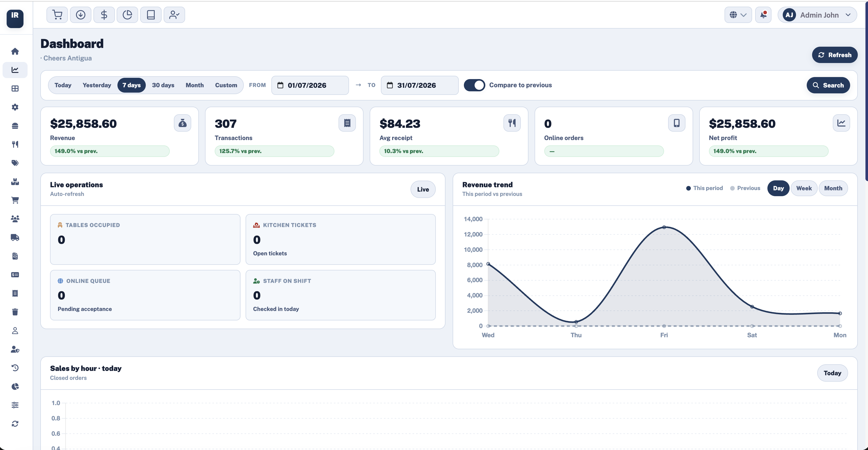868x450 pixels.
Task: Click the utensils icon on Avg receipt card
Action: [512, 123]
